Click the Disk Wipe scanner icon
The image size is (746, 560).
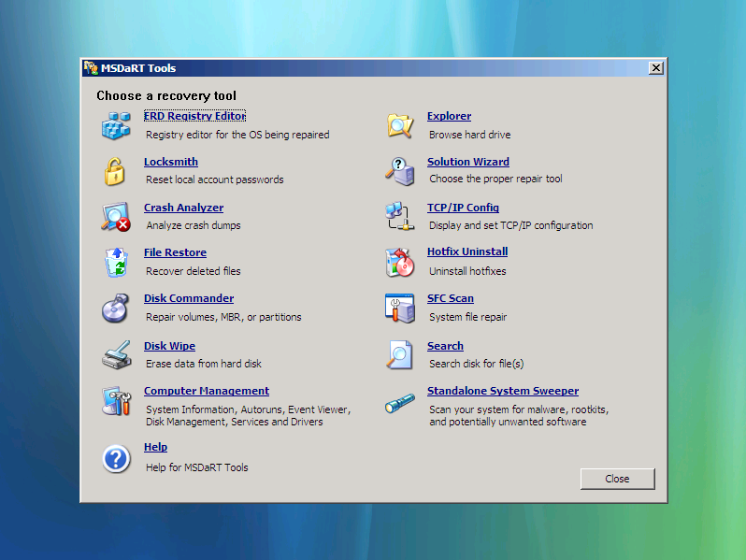pyautogui.click(x=116, y=355)
